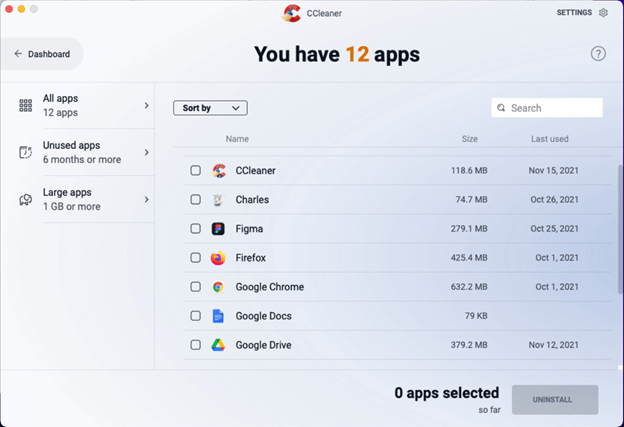This screenshot has width=624, height=427.
Task: Click the yellow minimize window button
Action: [x=21, y=9]
